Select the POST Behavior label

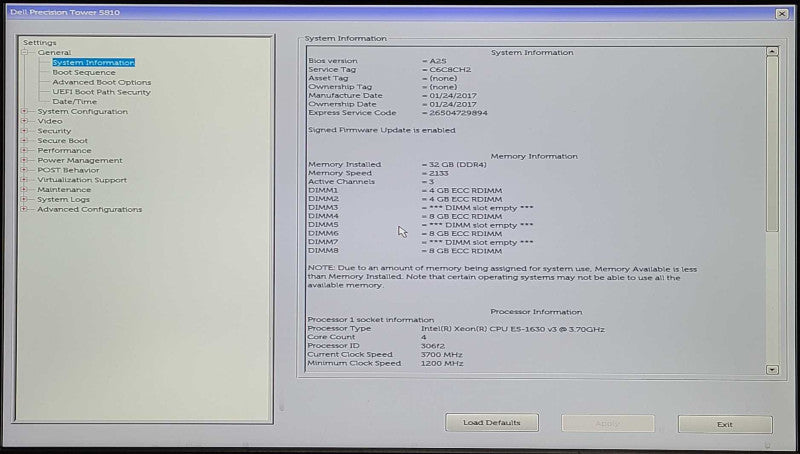[68, 170]
